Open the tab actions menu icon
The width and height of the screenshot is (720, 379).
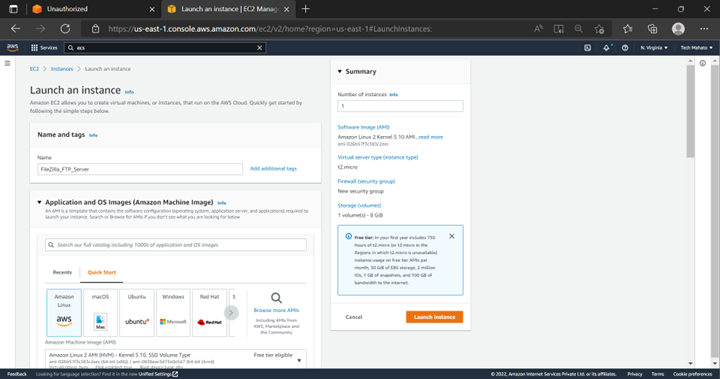click(13, 9)
